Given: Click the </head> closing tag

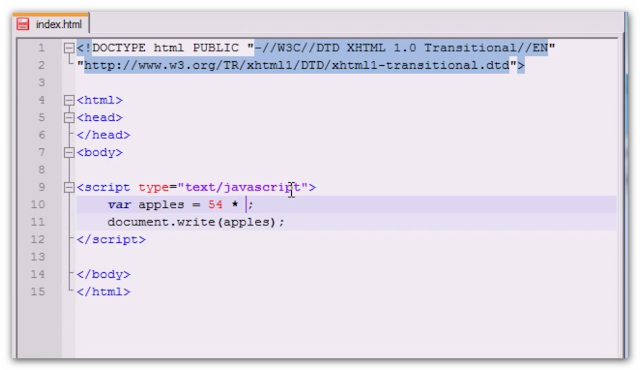Looking at the screenshot, I should tap(103, 135).
